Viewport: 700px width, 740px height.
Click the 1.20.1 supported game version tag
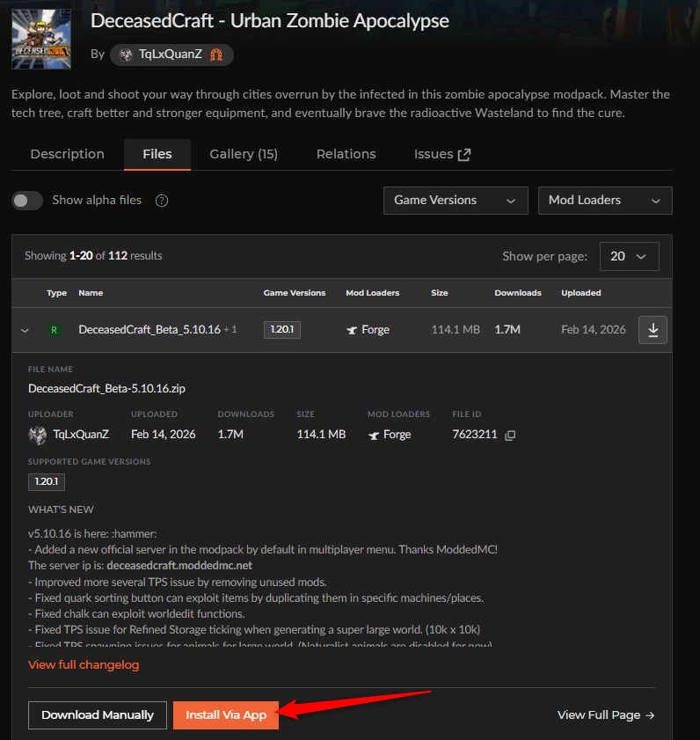coord(47,481)
